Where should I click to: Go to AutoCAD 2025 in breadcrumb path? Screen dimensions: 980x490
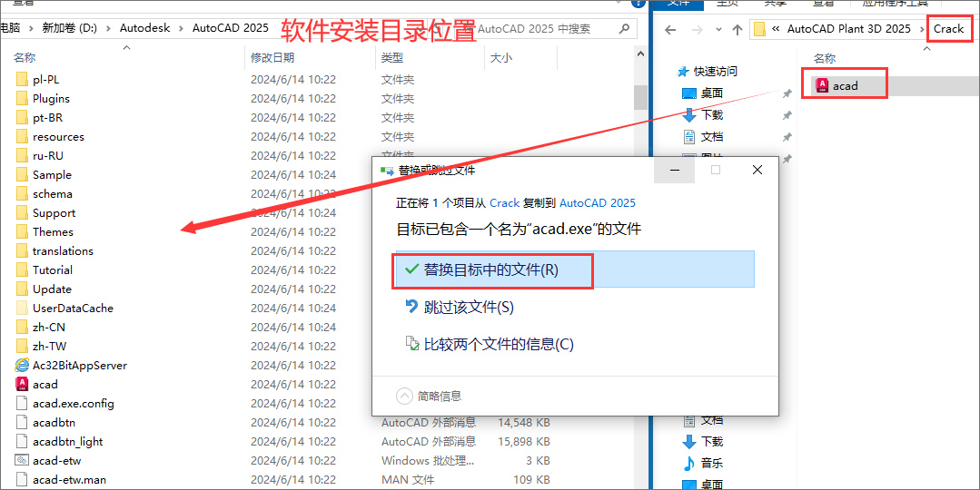tap(231, 28)
